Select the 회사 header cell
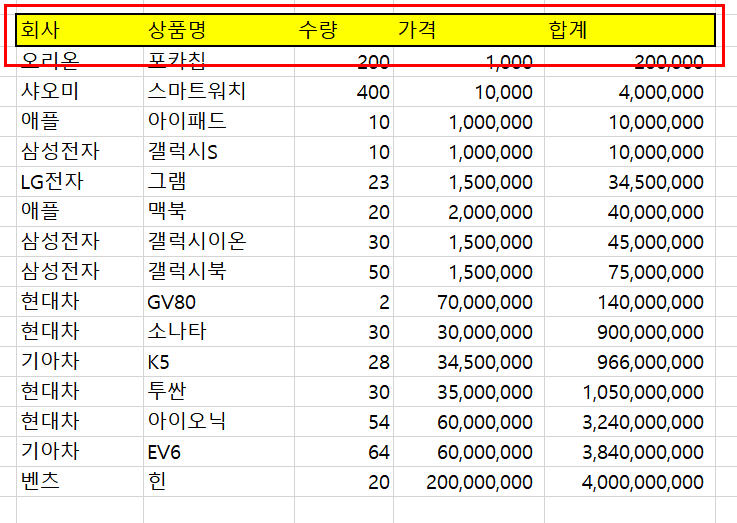737x523 pixels. point(80,30)
